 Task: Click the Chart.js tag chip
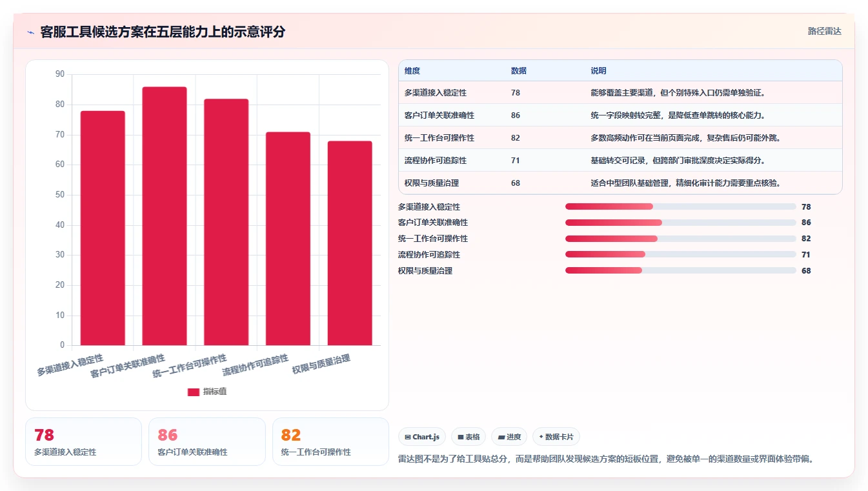pos(422,437)
